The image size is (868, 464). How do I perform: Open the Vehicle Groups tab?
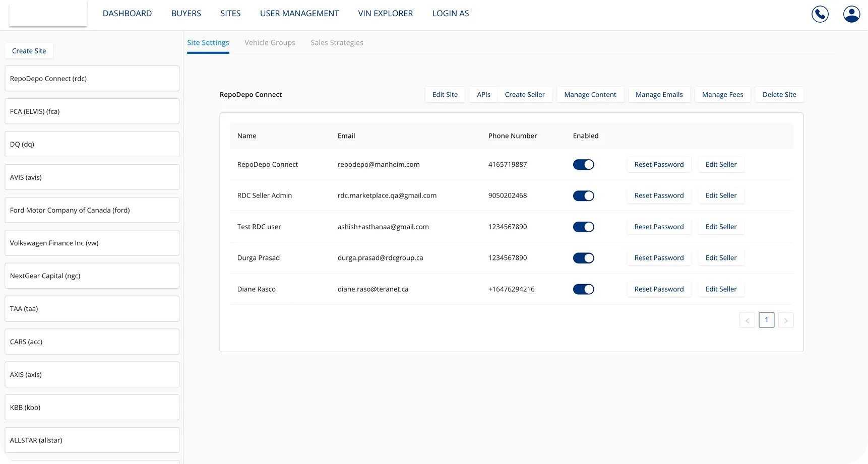pyautogui.click(x=270, y=43)
